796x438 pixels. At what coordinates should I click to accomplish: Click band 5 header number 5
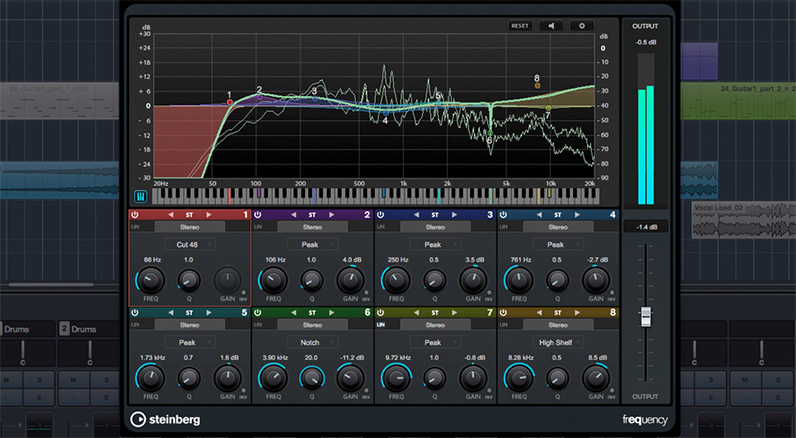tap(244, 313)
